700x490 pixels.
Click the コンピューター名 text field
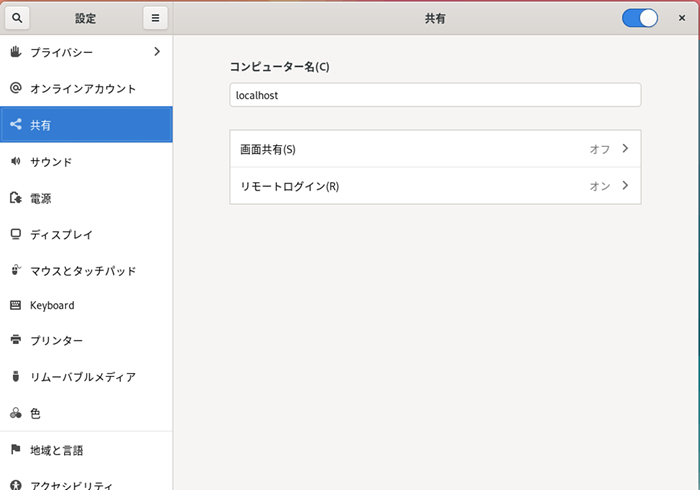tap(434, 95)
